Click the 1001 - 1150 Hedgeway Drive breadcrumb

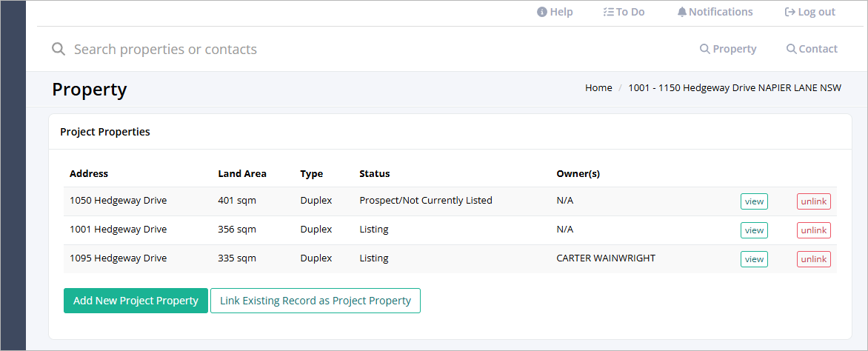click(x=735, y=87)
